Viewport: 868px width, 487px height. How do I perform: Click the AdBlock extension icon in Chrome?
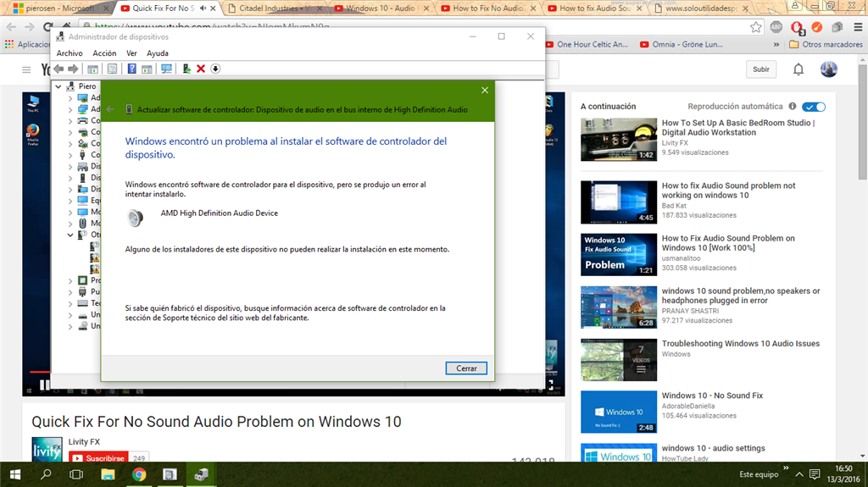pos(776,26)
